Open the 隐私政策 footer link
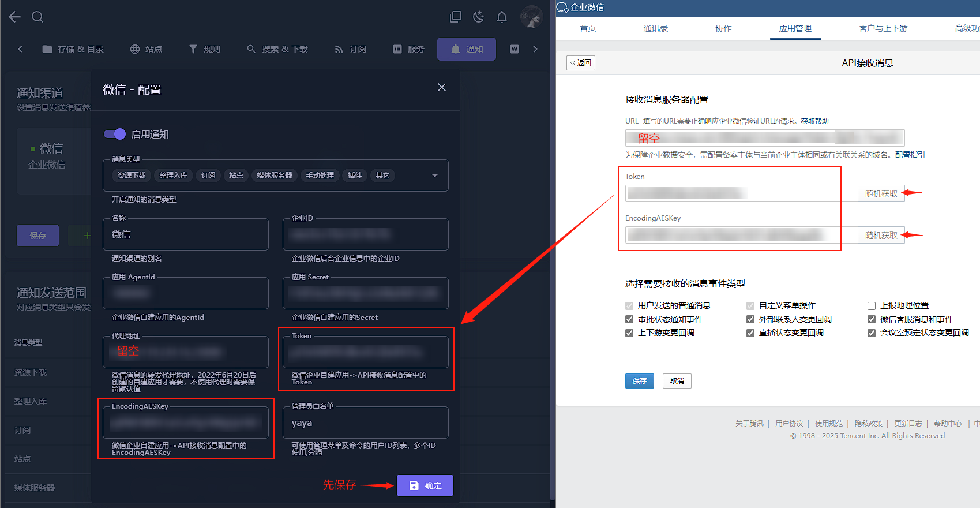Viewport: 980px width, 508px height. coord(869,424)
